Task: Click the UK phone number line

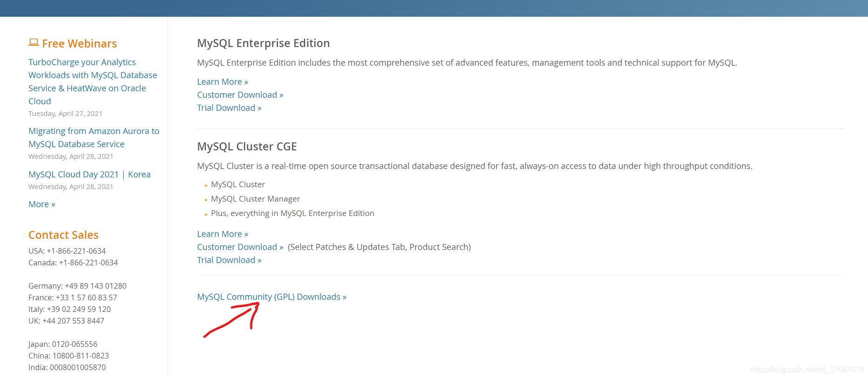Action: [66, 321]
